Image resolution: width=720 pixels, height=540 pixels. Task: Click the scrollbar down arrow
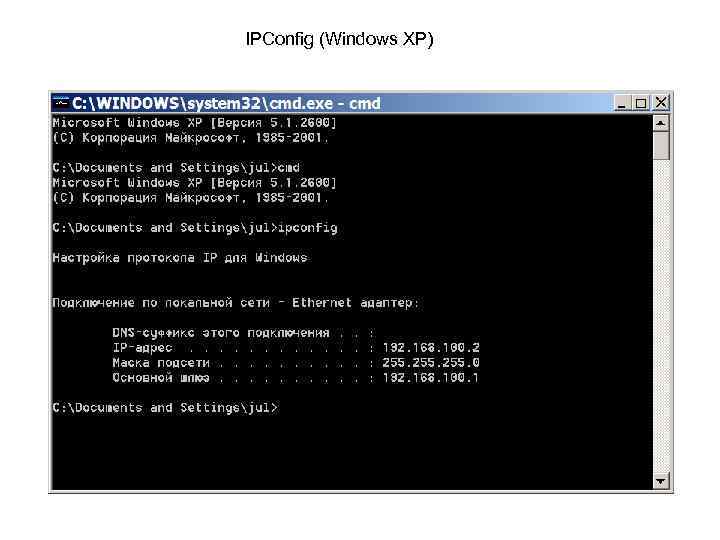tap(661, 481)
